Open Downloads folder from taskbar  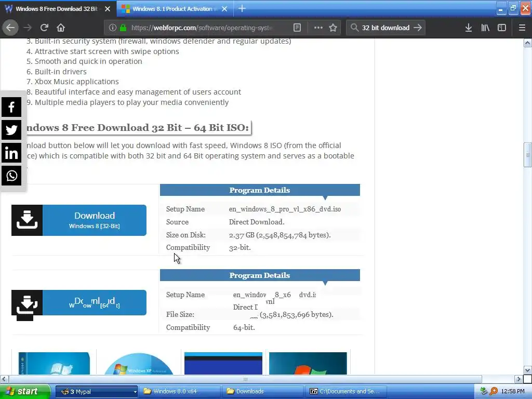click(262, 392)
